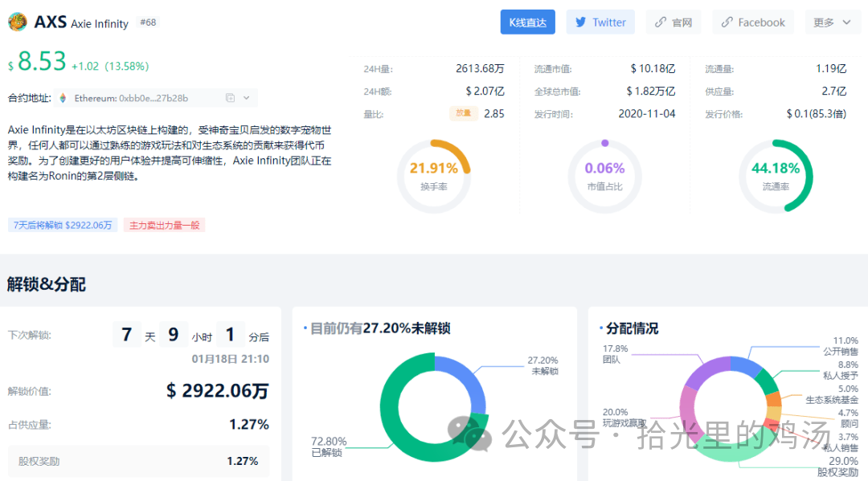
Task: Click the 股权奖励 1.27% row
Action: pyautogui.click(x=138, y=461)
